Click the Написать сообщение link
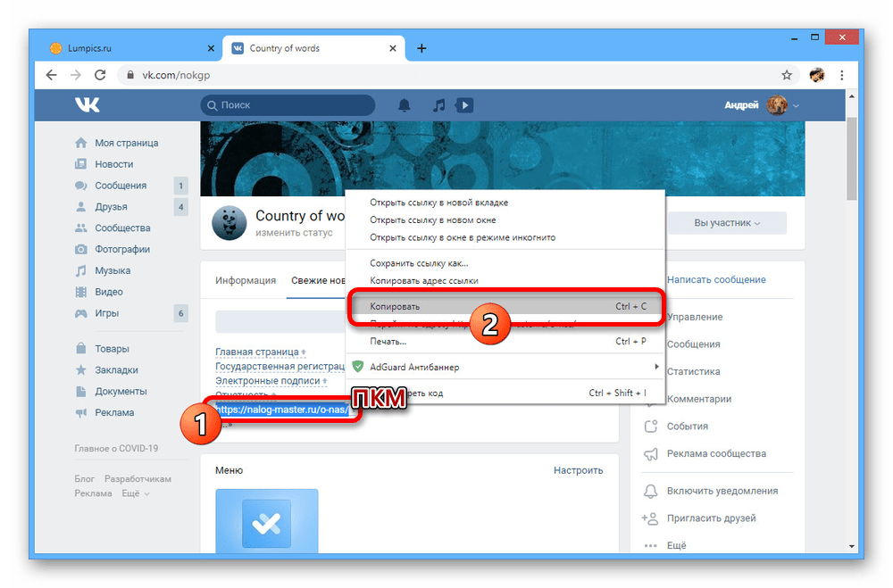The width and height of the screenshot is (893, 588). tap(716, 279)
